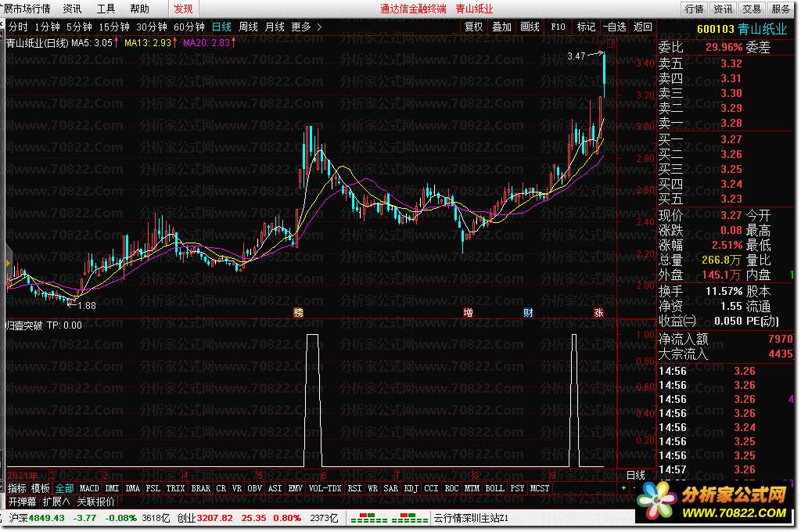The height and width of the screenshot is (532, 801).
Task: Click the 服务 service button
Action: [x=780, y=9]
